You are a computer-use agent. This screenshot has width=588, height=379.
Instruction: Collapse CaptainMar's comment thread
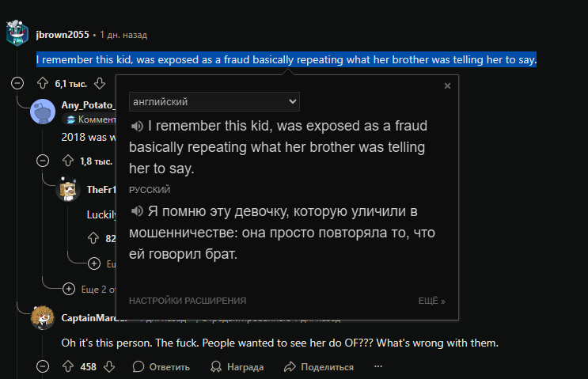43,366
